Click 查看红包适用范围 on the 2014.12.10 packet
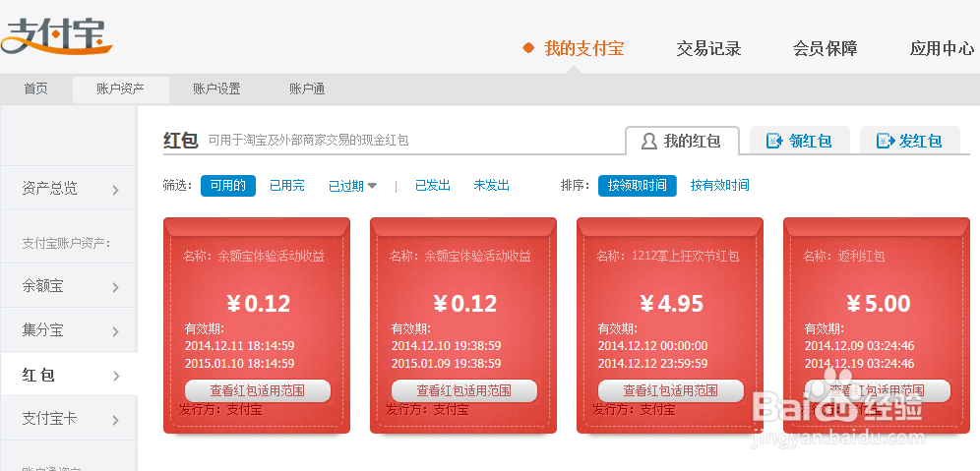The width and height of the screenshot is (980, 471). 464,390
